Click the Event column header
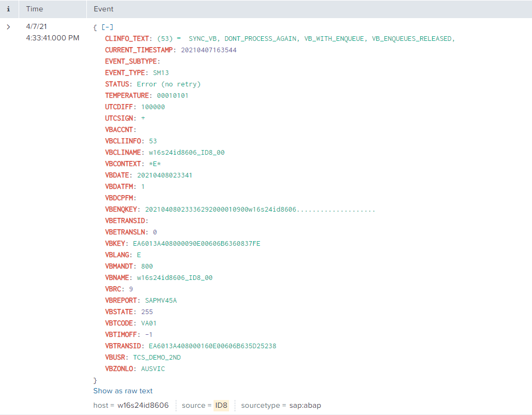Viewport: 532px width, 415px height. click(x=103, y=9)
